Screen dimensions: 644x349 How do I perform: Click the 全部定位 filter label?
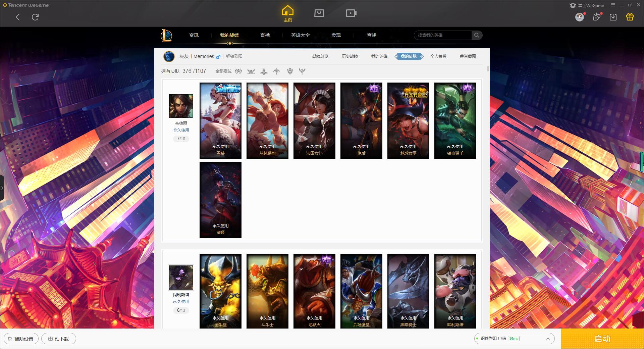pyautogui.click(x=223, y=71)
